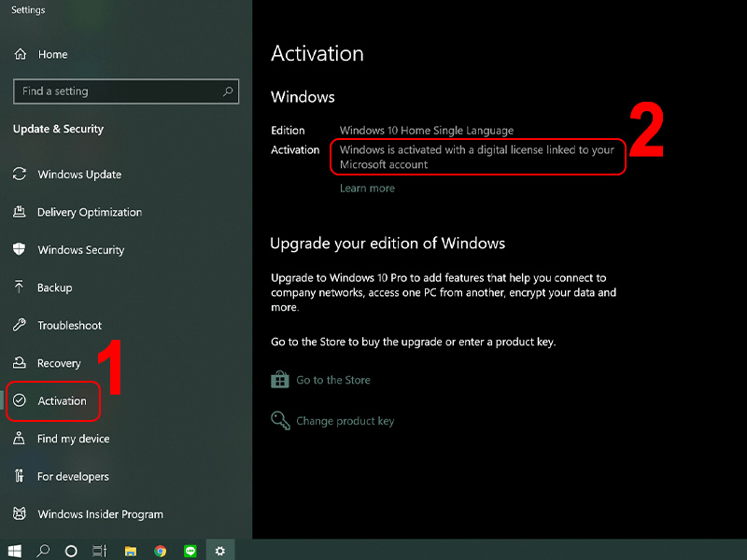Open the Windows Security section

(81, 249)
